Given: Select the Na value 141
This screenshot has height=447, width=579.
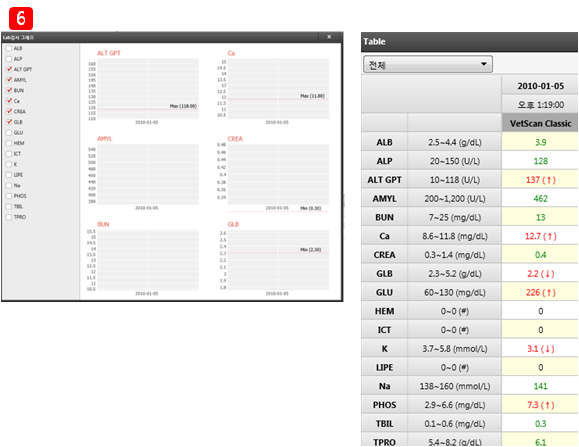Looking at the screenshot, I should coord(540,386).
